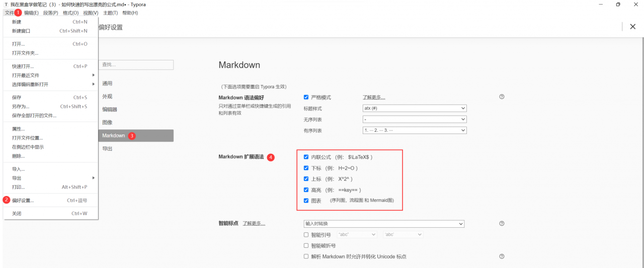
Task: Open the 视图(V) menu
Action: click(91, 13)
